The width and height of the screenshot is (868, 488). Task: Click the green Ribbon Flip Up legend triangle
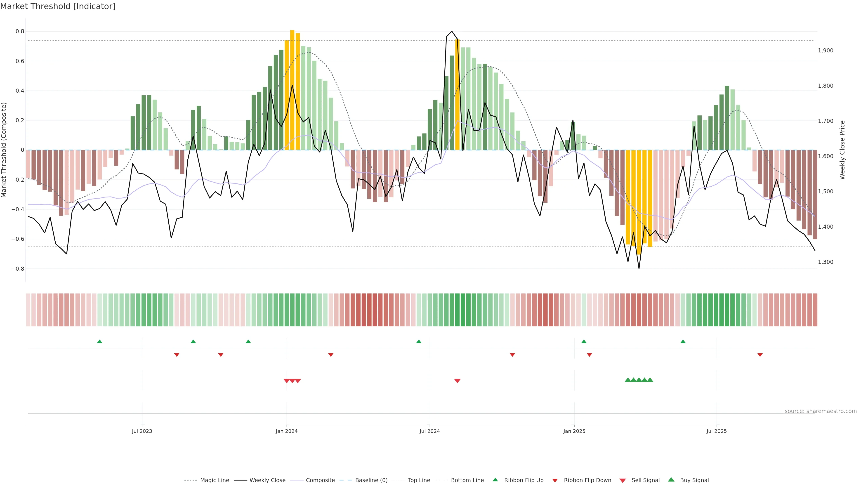point(495,480)
